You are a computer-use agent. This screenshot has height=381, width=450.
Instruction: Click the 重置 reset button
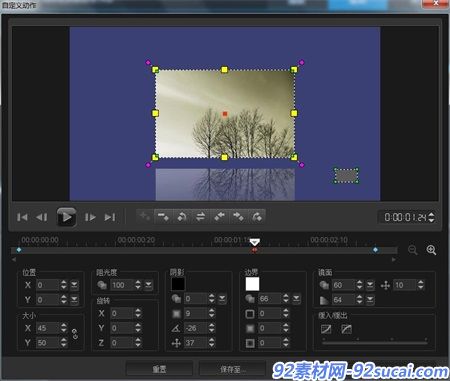[x=159, y=369]
